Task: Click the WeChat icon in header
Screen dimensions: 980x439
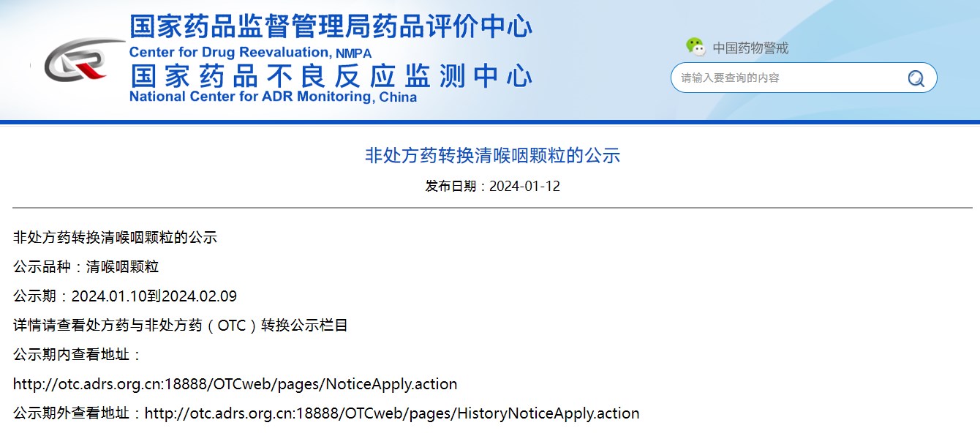Action: point(695,47)
